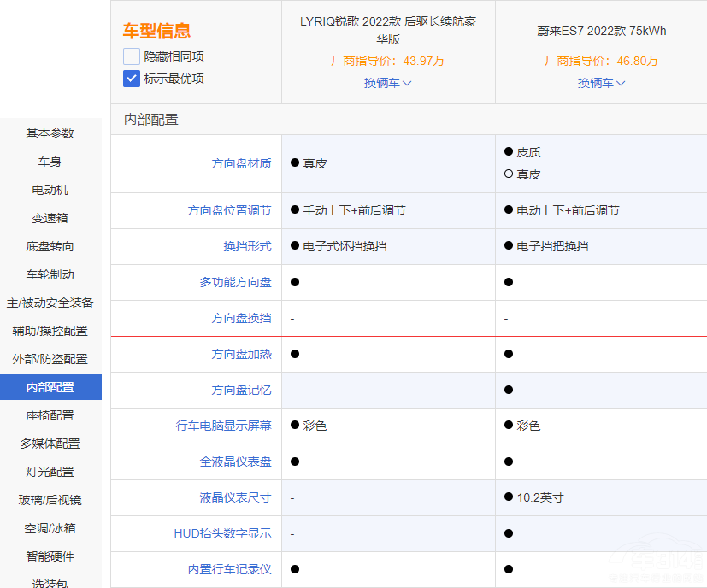This screenshot has width=707, height=588.
Task: Open 换辆车 dropdown under LYRIQ锐歌
Action: pyautogui.click(x=387, y=83)
